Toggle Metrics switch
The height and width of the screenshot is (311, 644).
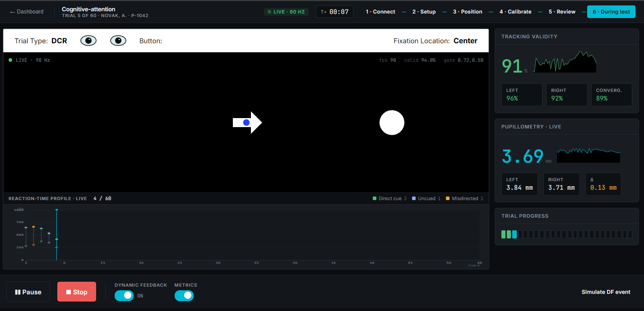(x=184, y=296)
